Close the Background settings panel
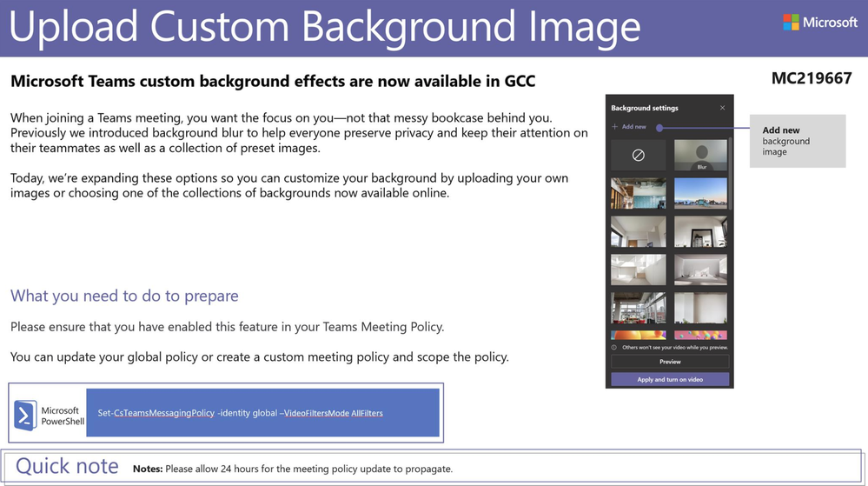The height and width of the screenshot is (486, 868). pos(722,108)
